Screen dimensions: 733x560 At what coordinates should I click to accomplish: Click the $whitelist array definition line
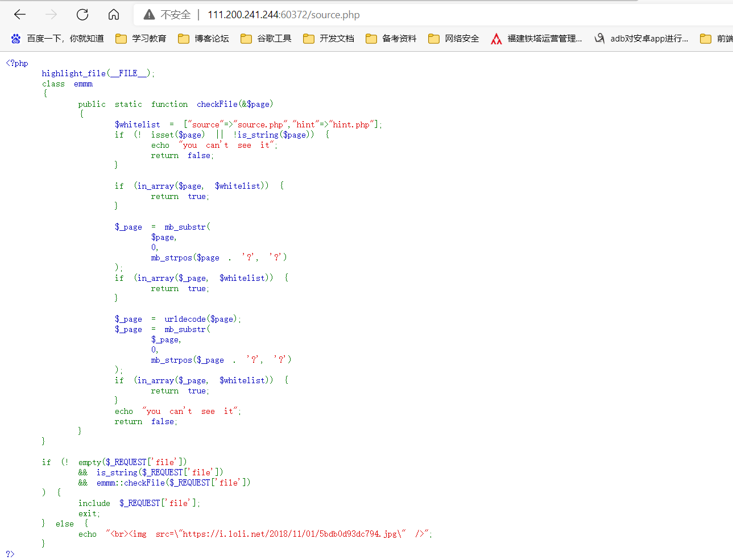click(249, 125)
